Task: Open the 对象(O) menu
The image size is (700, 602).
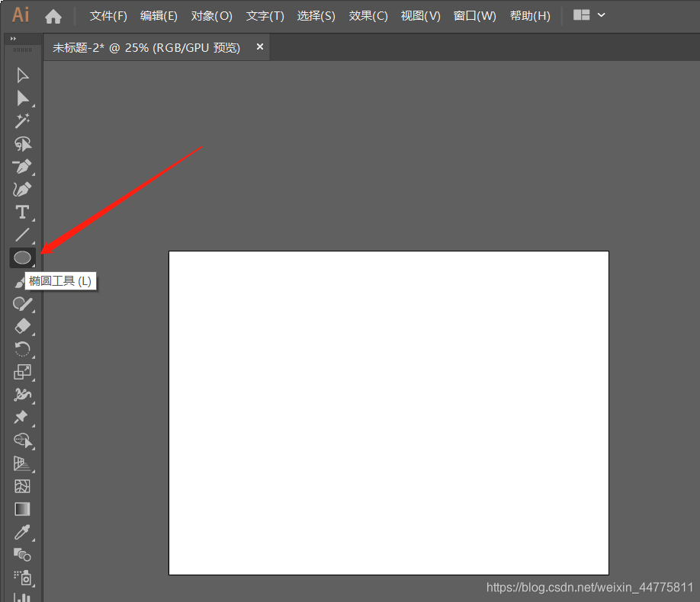Action: (212, 16)
